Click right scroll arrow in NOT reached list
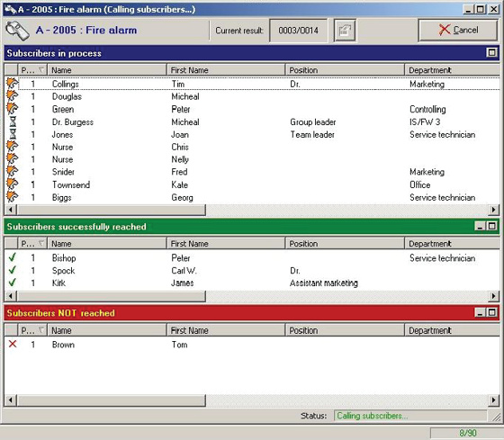The height and width of the screenshot is (440, 504). click(493, 400)
